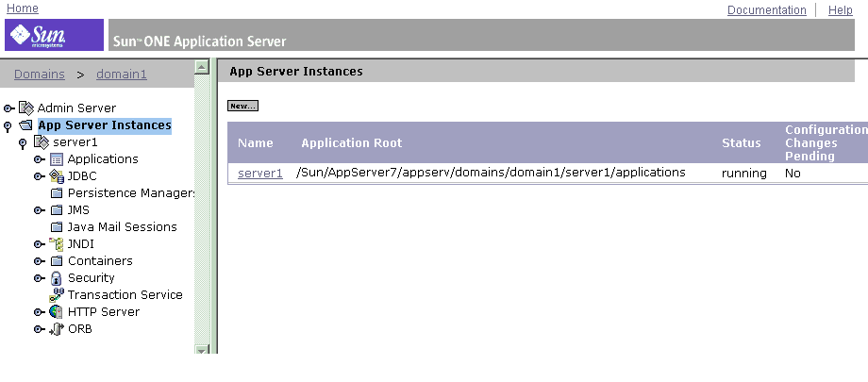Click the JDBC database icon
The width and height of the screenshot is (868, 382).
pos(57,176)
